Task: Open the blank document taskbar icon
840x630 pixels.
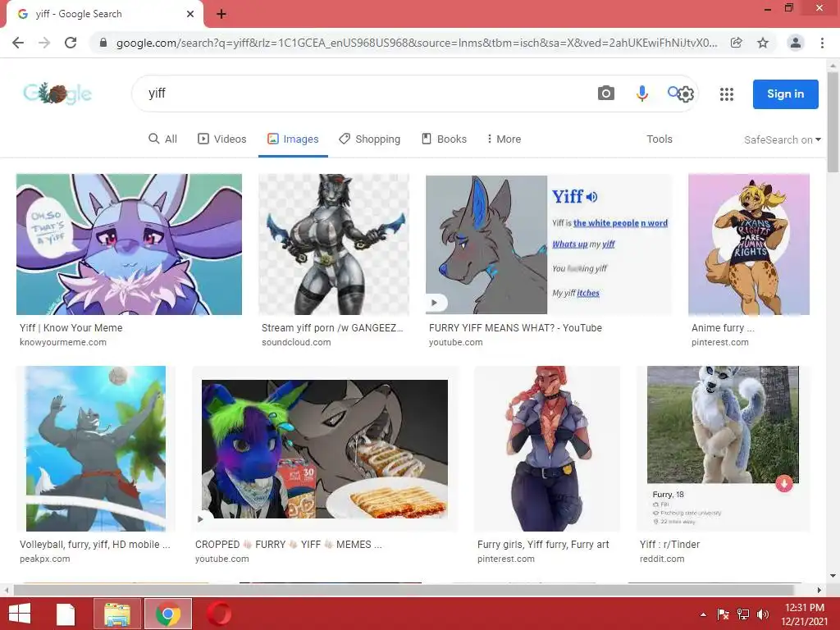Action: pyautogui.click(x=66, y=614)
